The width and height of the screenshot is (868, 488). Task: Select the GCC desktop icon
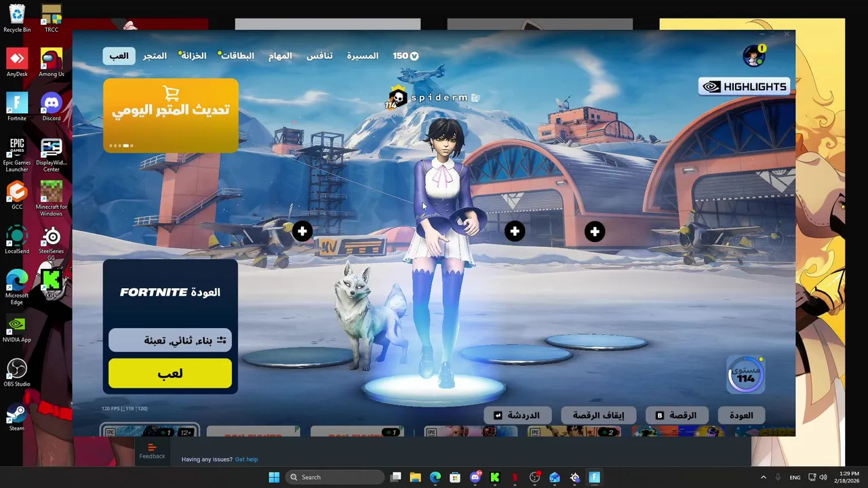coord(17,195)
